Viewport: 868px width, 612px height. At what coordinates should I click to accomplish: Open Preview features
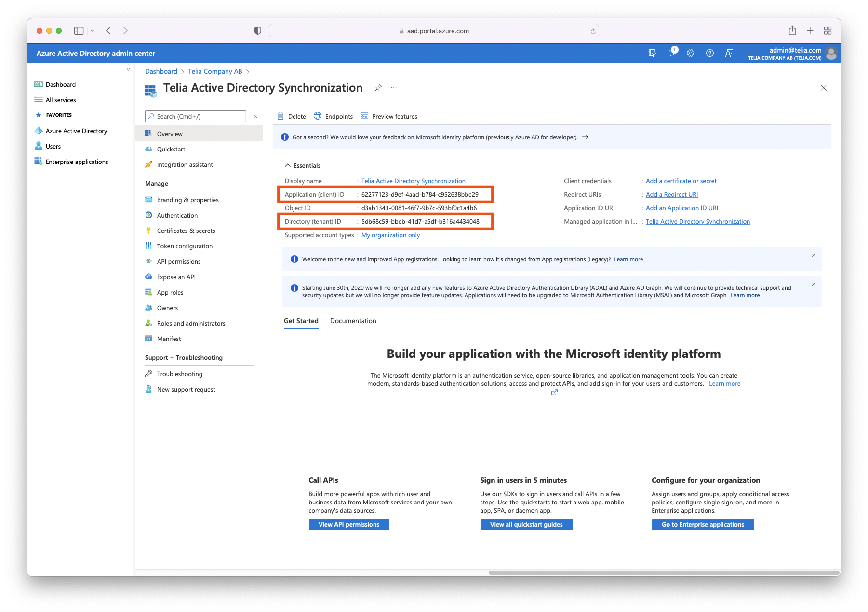(389, 116)
